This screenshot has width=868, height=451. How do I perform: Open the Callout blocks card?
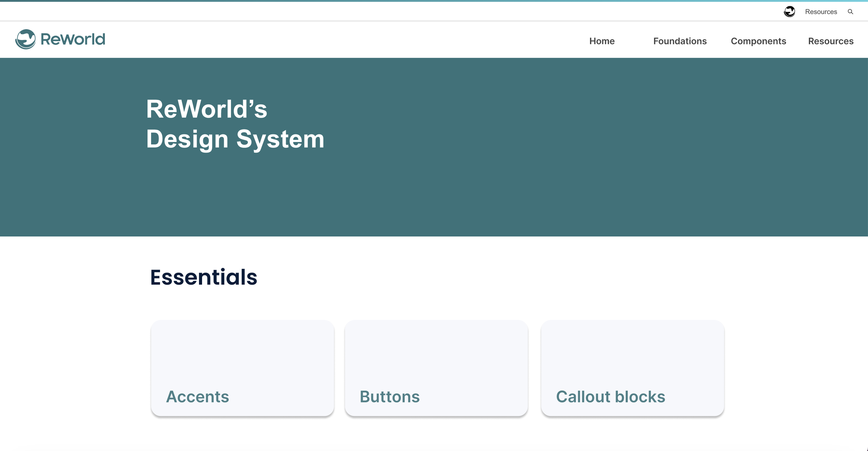coord(632,368)
